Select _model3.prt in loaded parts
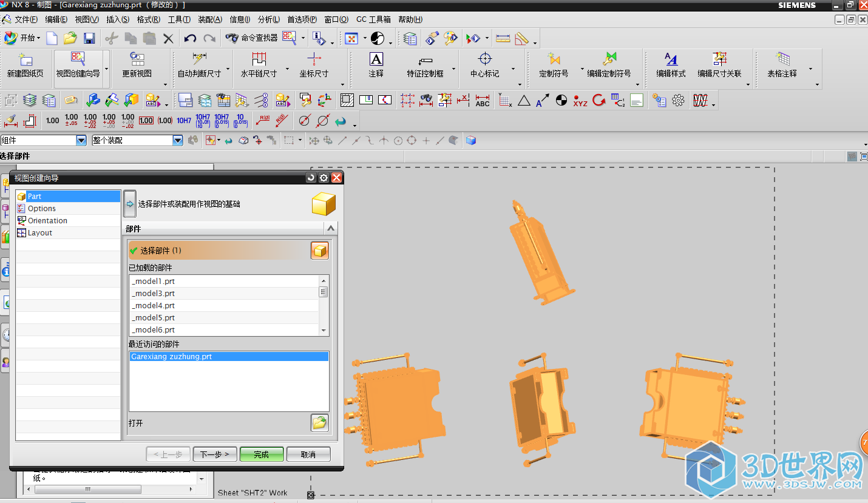The height and width of the screenshot is (503, 868). 223,293
